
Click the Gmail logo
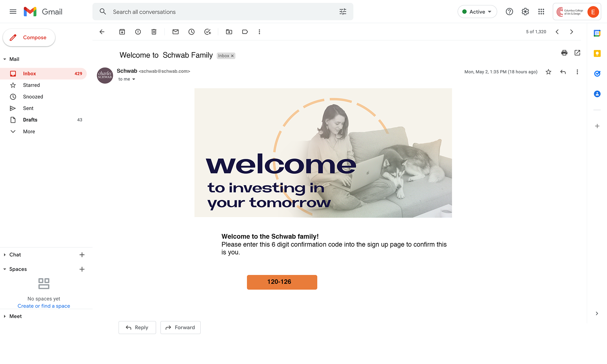click(x=43, y=12)
